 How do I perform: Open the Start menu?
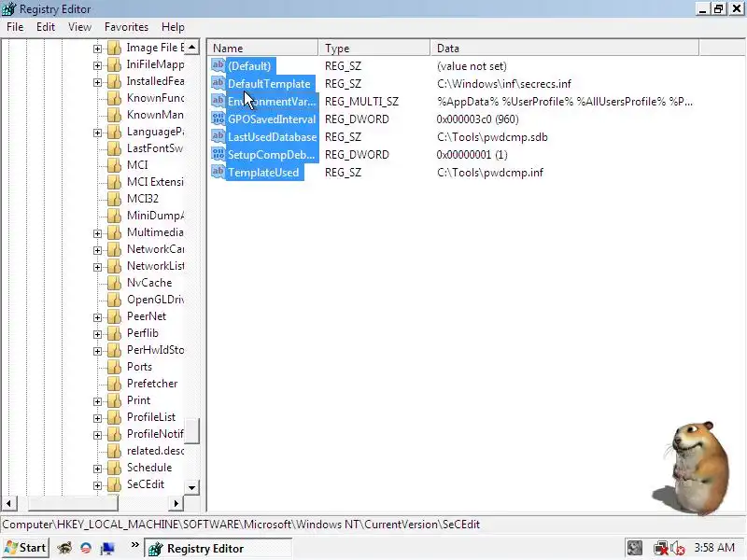pos(25,548)
